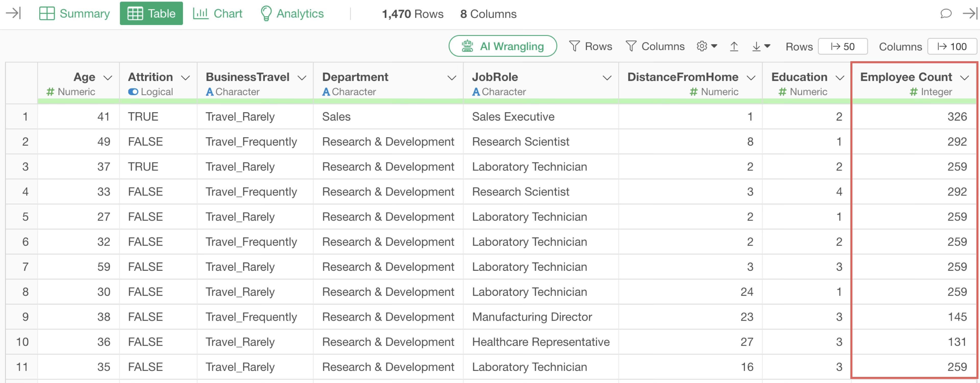Open the Rows filter funnel
This screenshot has height=383, width=980.
591,46
